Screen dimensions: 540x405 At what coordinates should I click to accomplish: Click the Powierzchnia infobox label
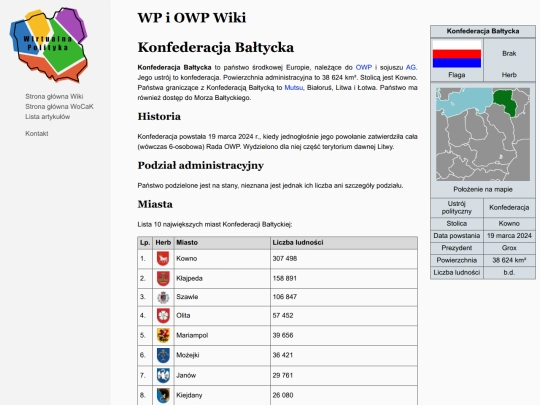[457, 260]
